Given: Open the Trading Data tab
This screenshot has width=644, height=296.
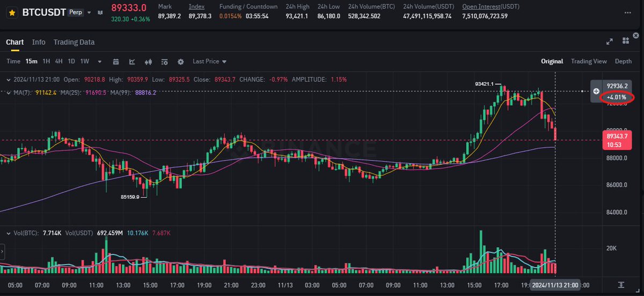Looking at the screenshot, I should [x=74, y=42].
